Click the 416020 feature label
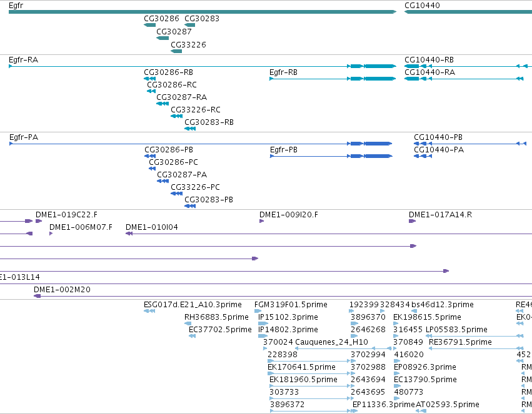Viewport: 532px width, 414px height. (x=409, y=355)
